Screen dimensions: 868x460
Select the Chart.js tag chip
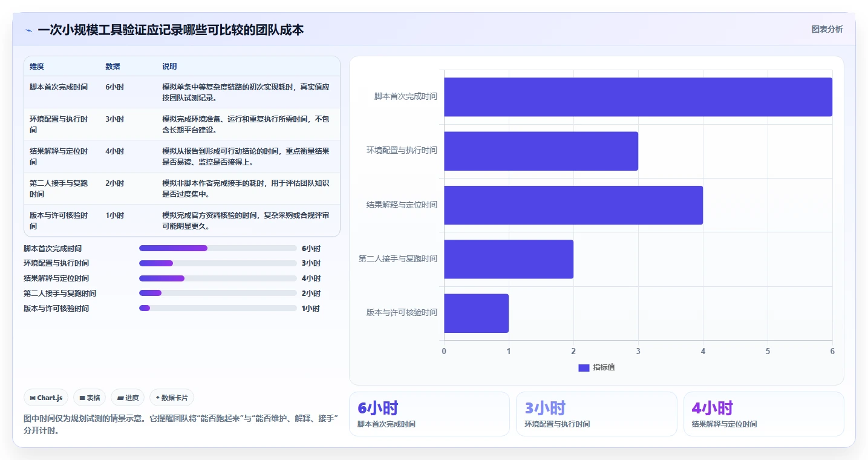46,398
